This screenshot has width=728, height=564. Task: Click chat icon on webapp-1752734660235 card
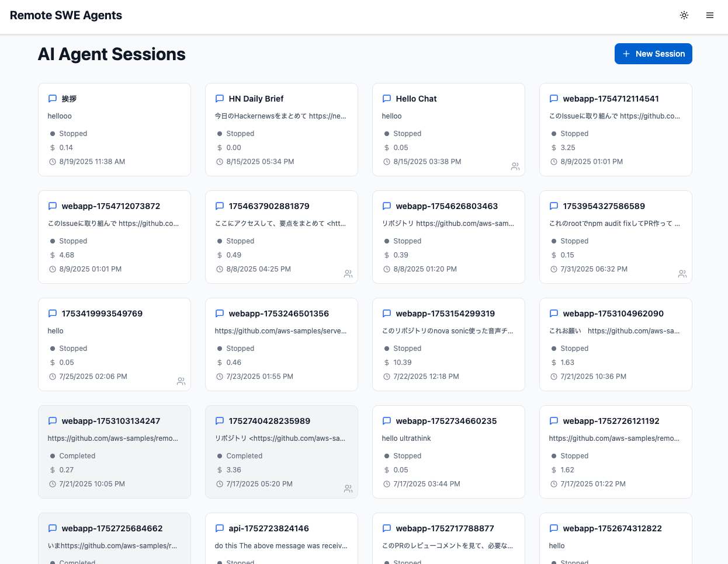pyautogui.click(x=387, y=421)
